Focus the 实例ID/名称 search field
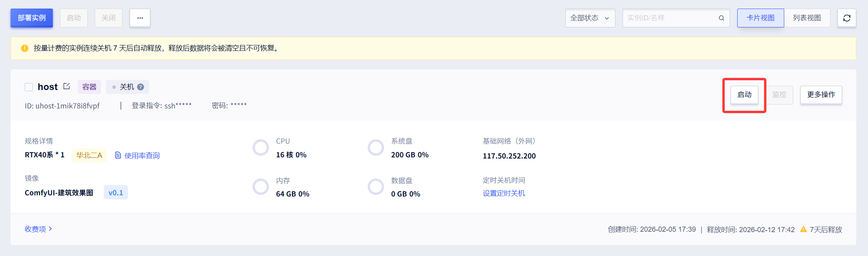This screenshot has width=868, height=256. 669,18
